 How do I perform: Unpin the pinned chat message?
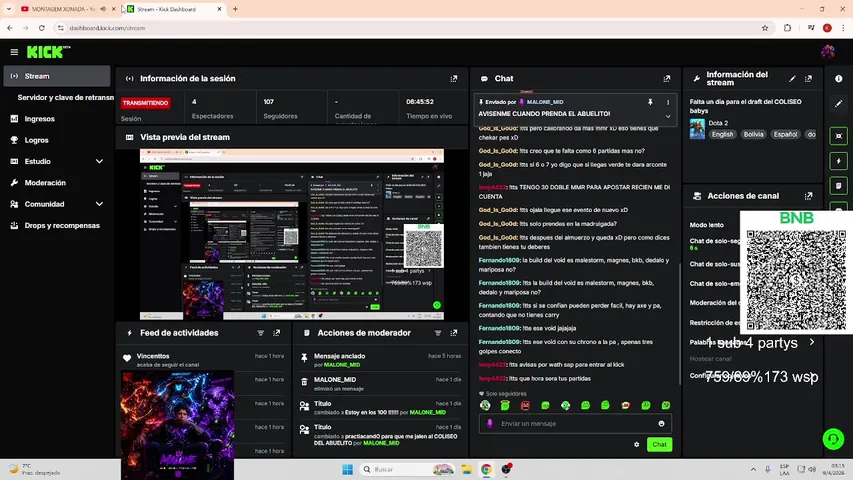(x=650, y=102)
